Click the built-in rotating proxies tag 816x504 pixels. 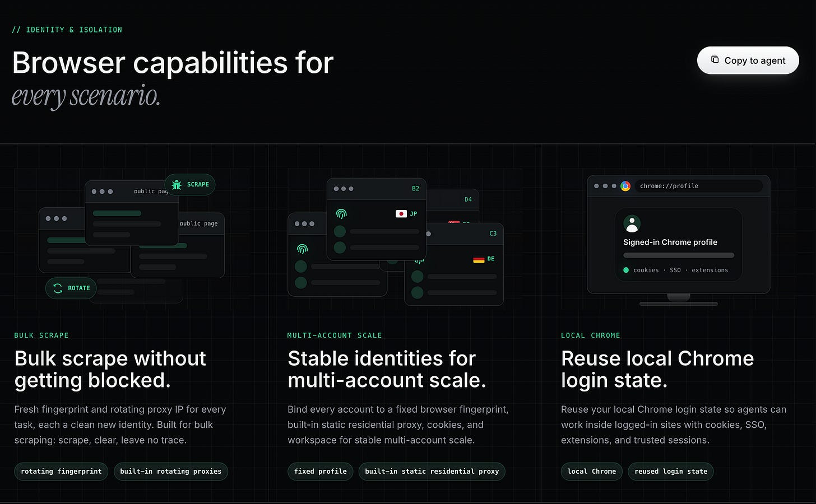(170, 472)
